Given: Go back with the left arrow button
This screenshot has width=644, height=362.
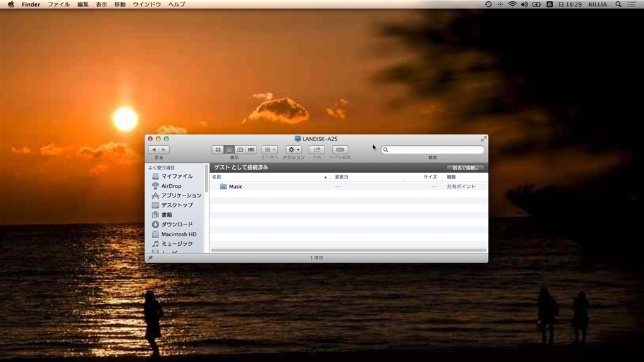Looking at the screenshot, I should click(x=154, y=150).
